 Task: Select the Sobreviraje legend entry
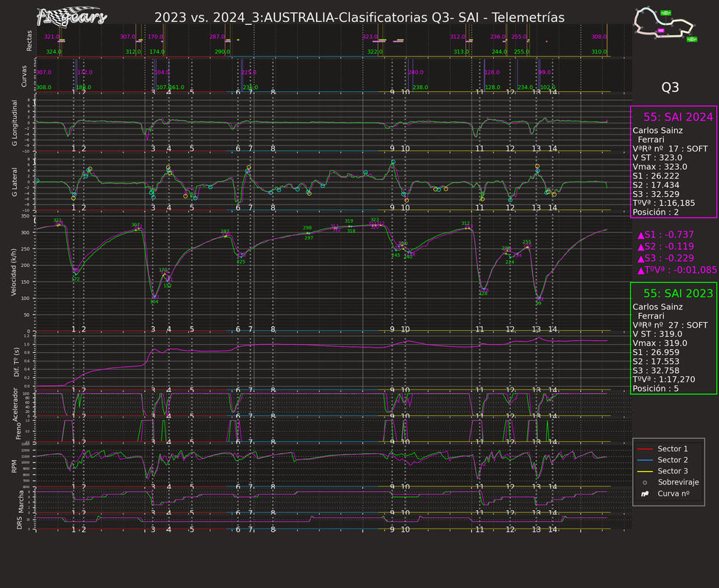click(x=671, y=483)
